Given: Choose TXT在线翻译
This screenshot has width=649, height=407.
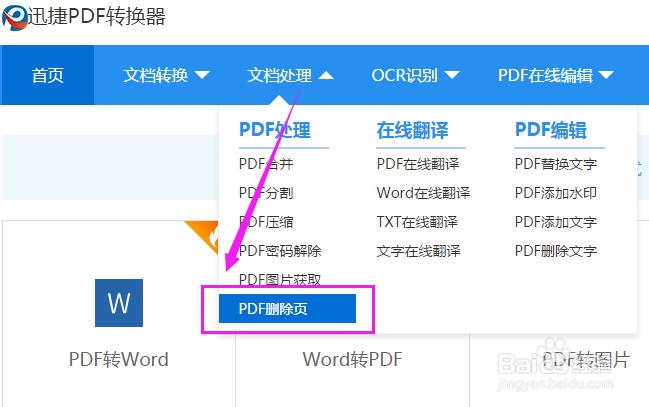Looking at the screenshot, I should point(417,222).
